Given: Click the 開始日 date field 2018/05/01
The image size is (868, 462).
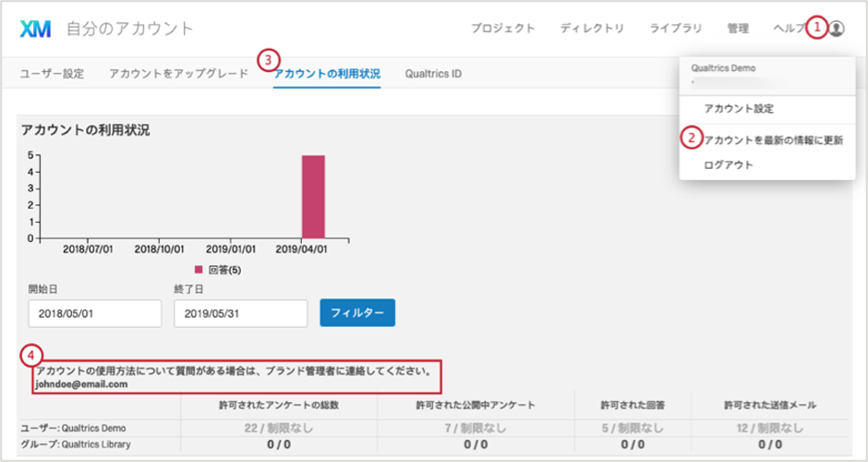Looking at the screenshot, I should click(x=95, y=313).
